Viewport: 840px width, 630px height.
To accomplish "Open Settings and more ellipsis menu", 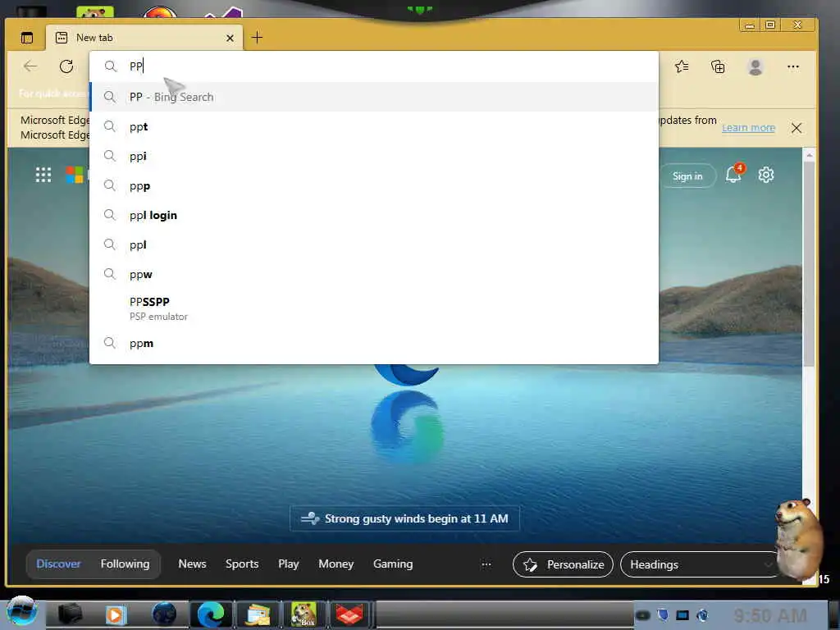I will click(x=793, y=67).
